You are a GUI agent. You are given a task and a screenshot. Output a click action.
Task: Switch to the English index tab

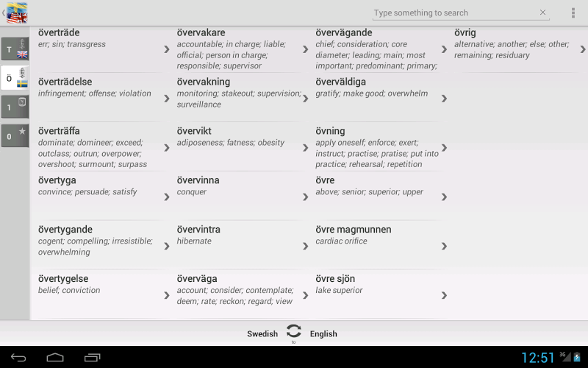pos(15,49)
